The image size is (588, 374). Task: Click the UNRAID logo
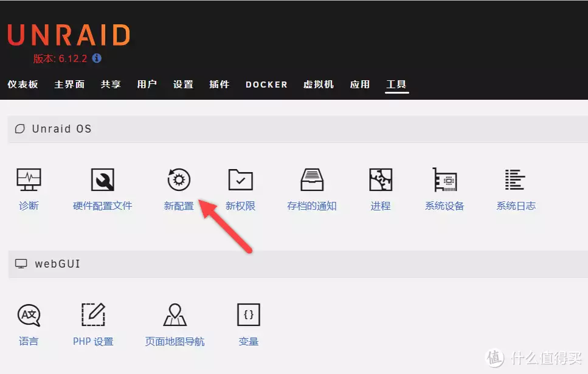[x=69, y=35]
